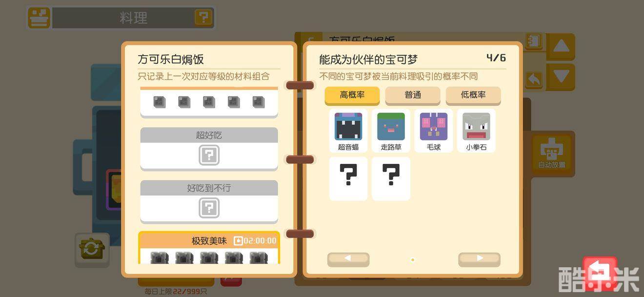Screen dimensions: 644x297
Task: Open the yellow help question-mark icon
Action: (x=203, y=18)
